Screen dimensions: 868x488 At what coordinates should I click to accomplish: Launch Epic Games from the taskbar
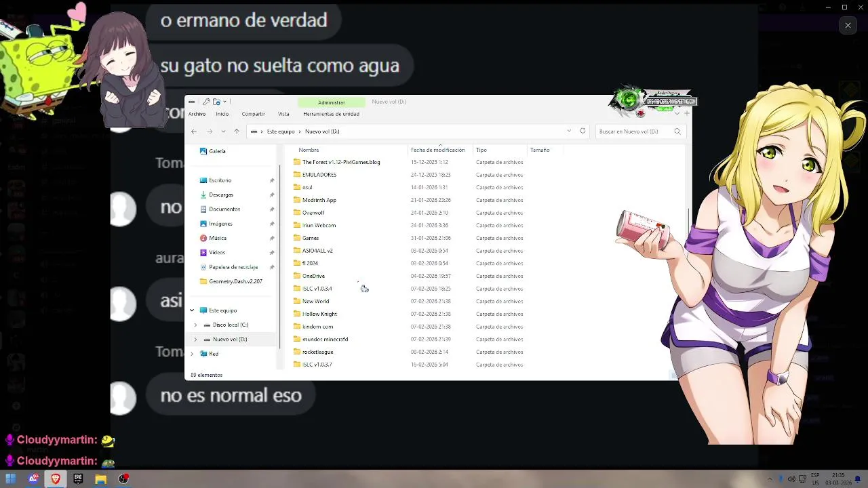[x=78, y=479]
